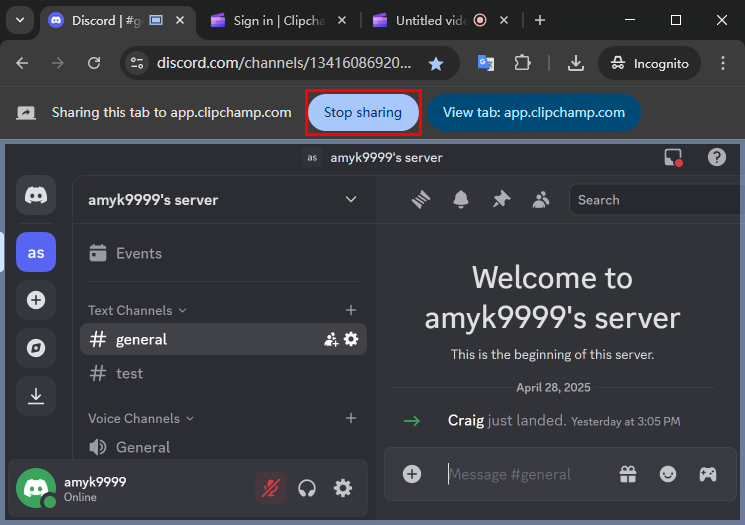Image resolution: width=745 pixels, height=525 pixels.
Task: Go back in browser history
Action: point(22,63)
